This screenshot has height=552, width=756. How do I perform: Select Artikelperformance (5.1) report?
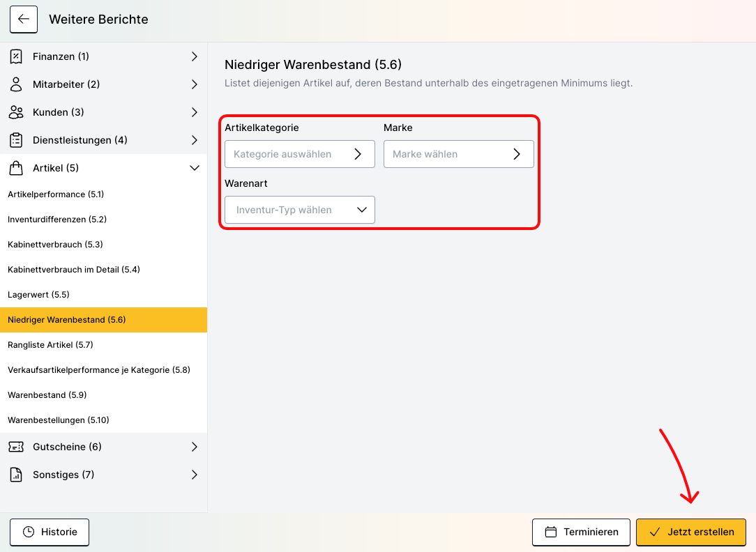click(56, 194)
